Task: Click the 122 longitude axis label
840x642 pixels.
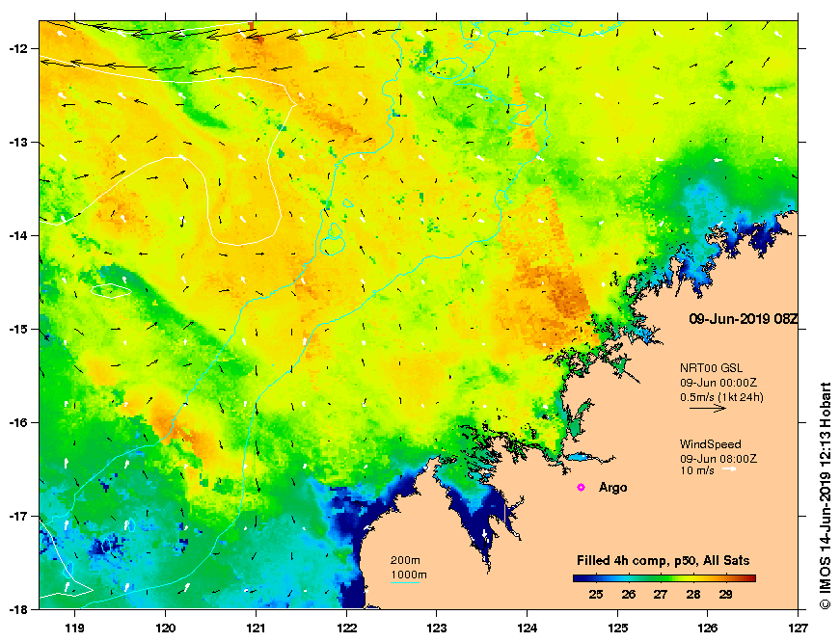Action: click(346, 629)
